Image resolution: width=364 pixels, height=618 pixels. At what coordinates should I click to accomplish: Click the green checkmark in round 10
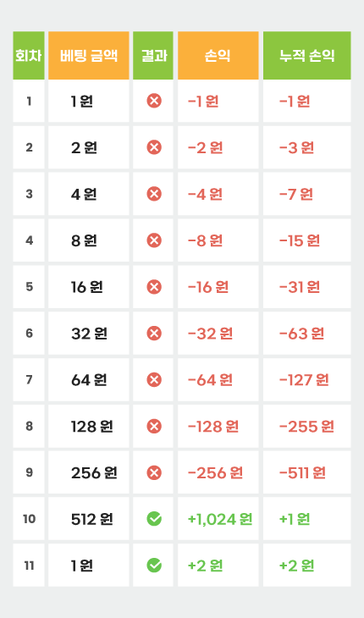coord(154,519)
